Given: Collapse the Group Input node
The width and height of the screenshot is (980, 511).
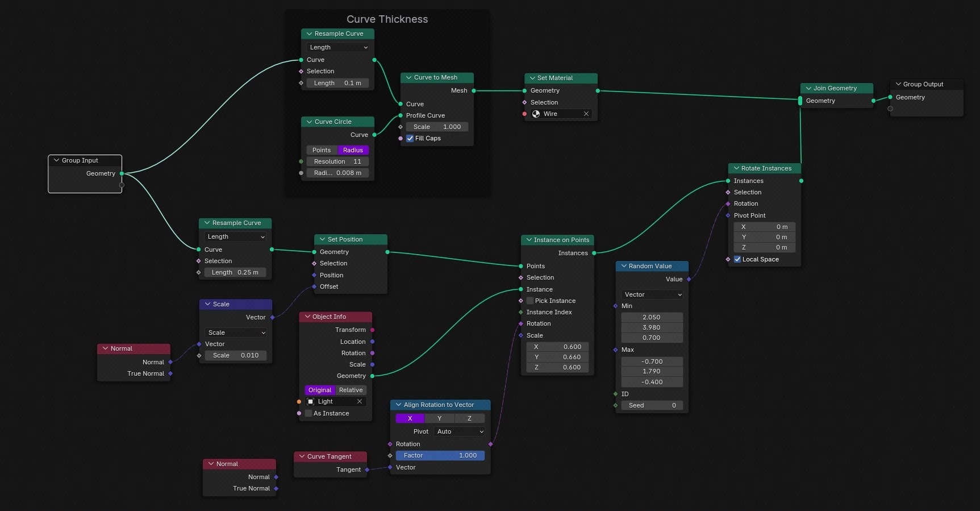Looking at the screenshot, I should pos(56,160).
